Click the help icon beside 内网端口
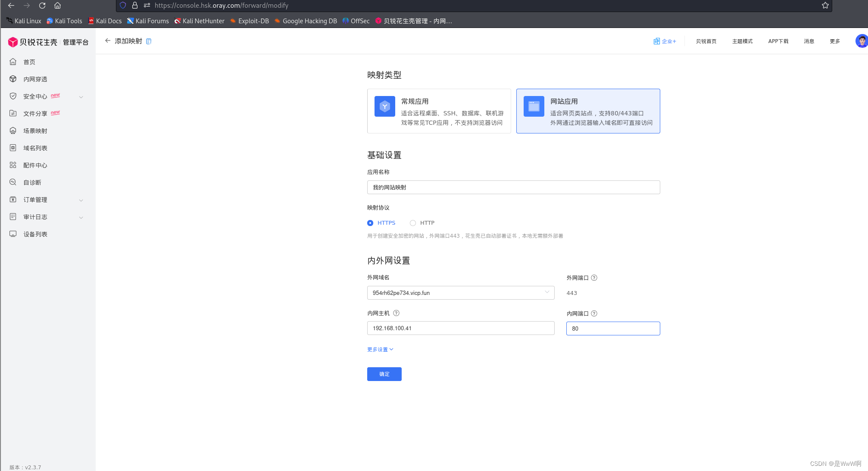868x471 pixels. 594,313
